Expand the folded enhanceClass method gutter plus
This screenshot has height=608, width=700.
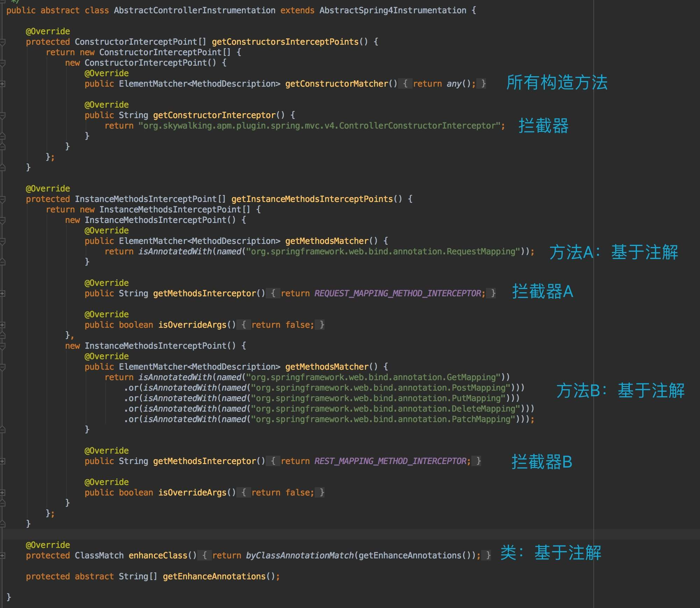pos(2,556)
